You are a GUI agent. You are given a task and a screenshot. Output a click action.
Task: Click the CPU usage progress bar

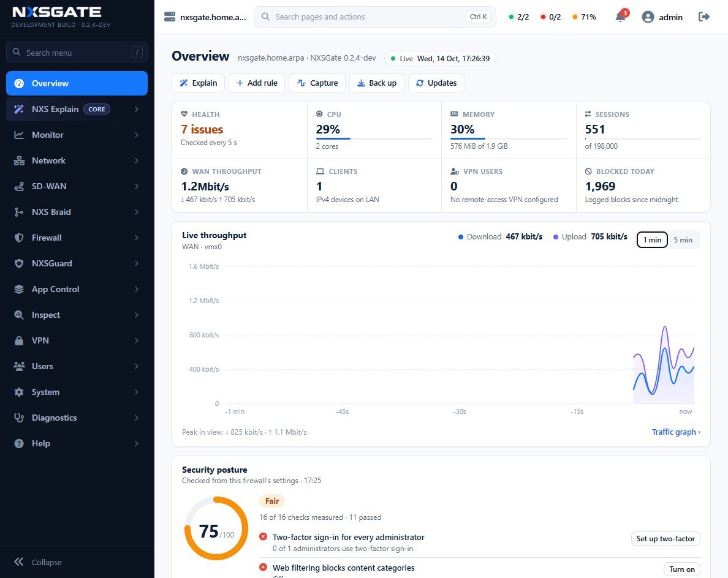pyautogui.click(x=374, y=138)
